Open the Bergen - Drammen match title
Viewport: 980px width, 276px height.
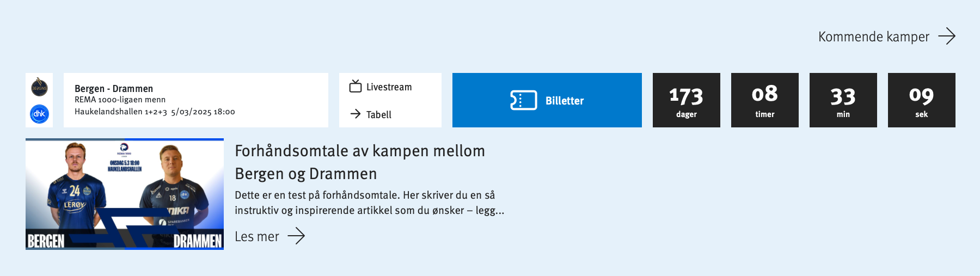pyautogui.click(x=114, y=88)
